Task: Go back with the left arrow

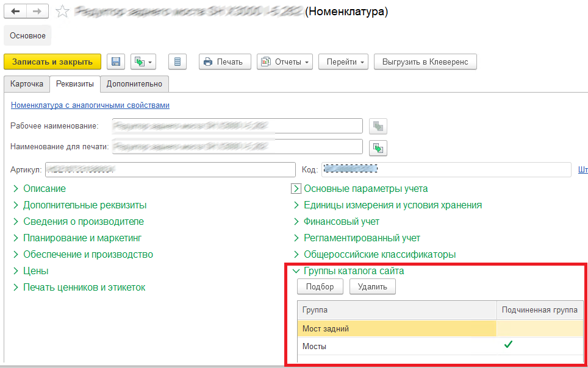Action: pyautogui.click(x=15, y=11)
